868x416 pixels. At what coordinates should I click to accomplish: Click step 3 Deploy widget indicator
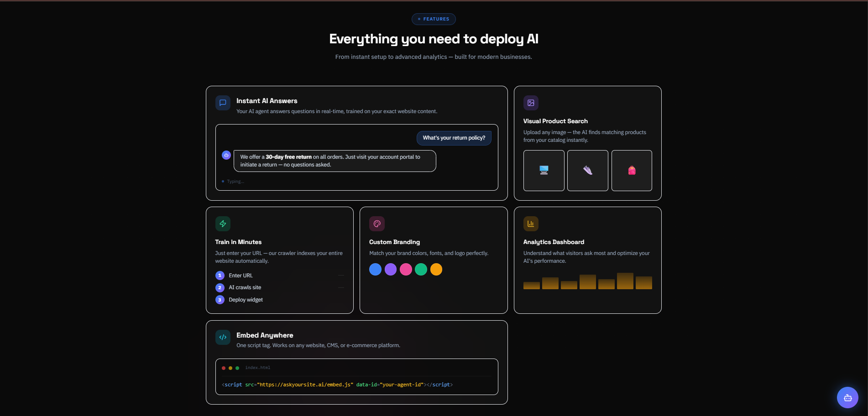pos(220,300)
